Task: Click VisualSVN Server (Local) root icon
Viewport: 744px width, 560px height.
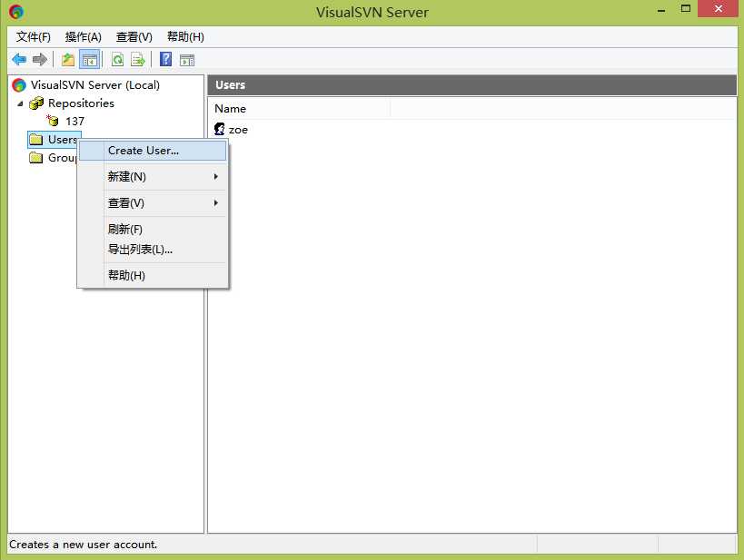Action: (19, 85)
